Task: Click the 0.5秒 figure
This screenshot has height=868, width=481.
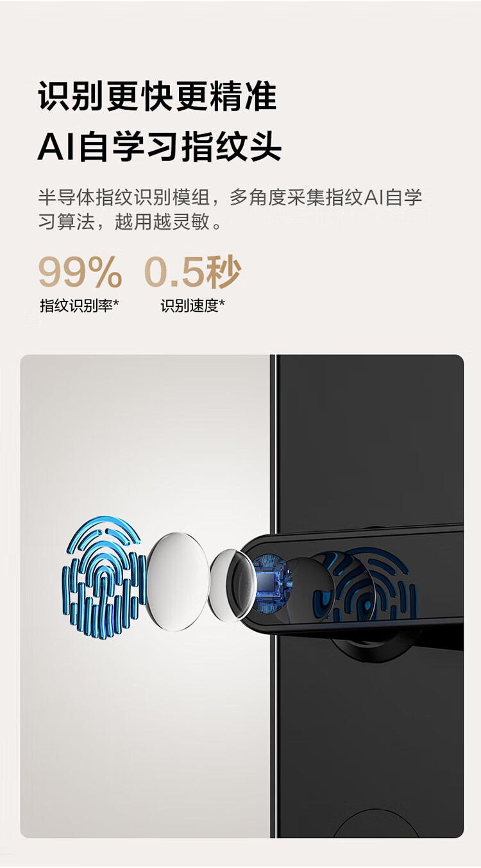Action: 192,272
